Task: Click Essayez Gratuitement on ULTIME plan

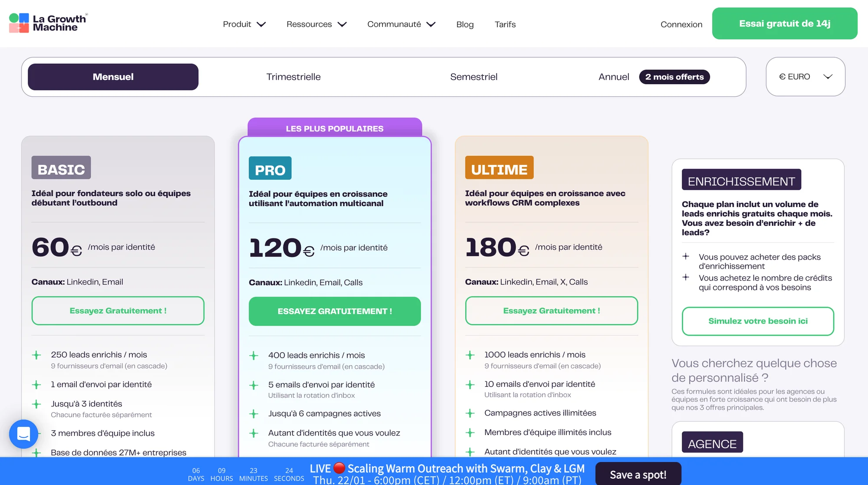Action: click(552, 311)
